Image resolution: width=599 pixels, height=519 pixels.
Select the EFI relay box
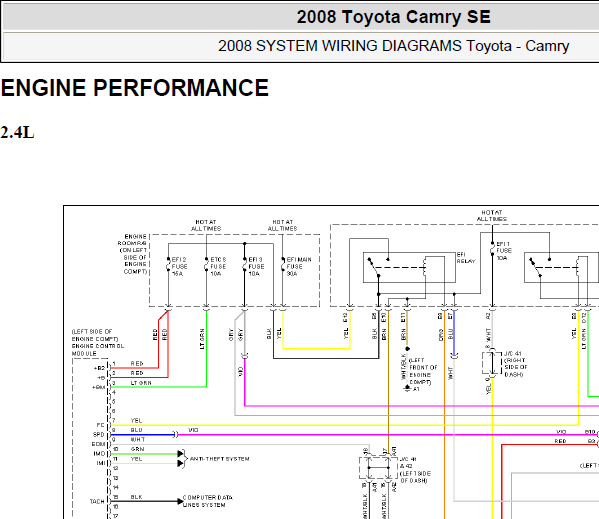[409, 267]
